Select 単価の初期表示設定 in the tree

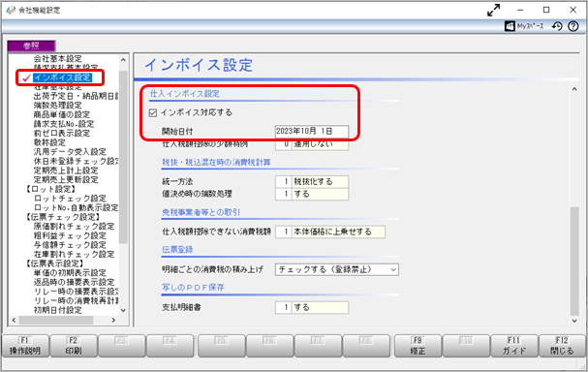(x=70, y=272)
